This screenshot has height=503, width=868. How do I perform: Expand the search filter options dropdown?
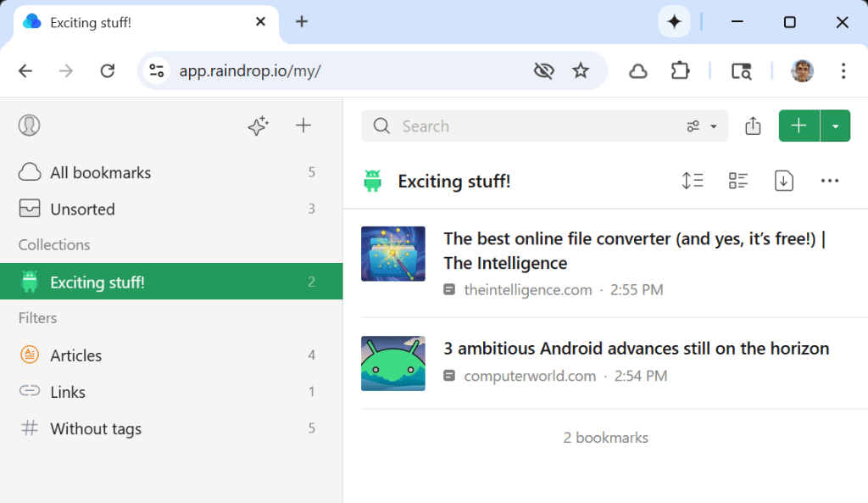(702, 126)
